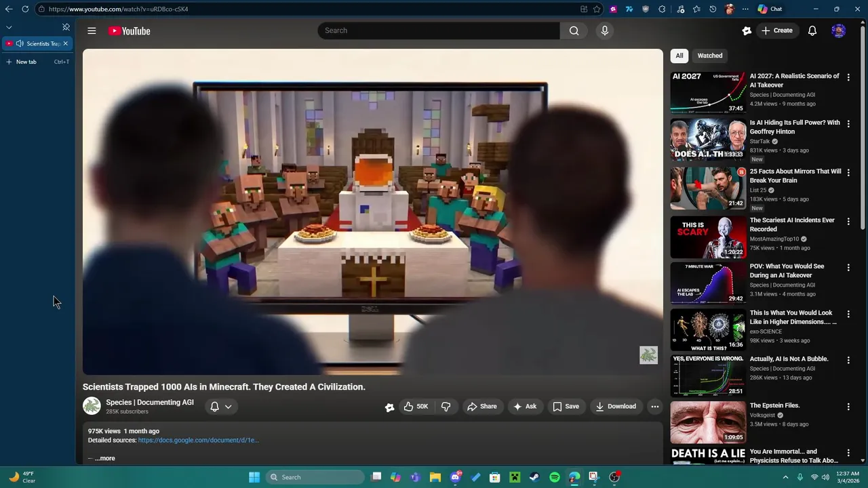The width and height of the screenshot is (868, 488).
Task: Open the Edge Settings and more ellipsis
Action: coord(745,9)
